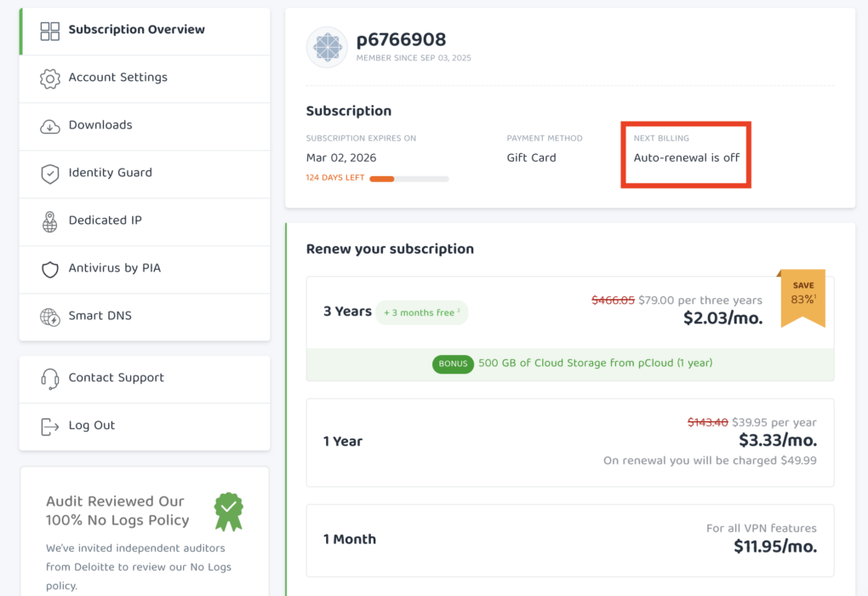The height and width of the screenshot is (596, 868).
Task: Click the profile avatar image
Action: (327, 48)
